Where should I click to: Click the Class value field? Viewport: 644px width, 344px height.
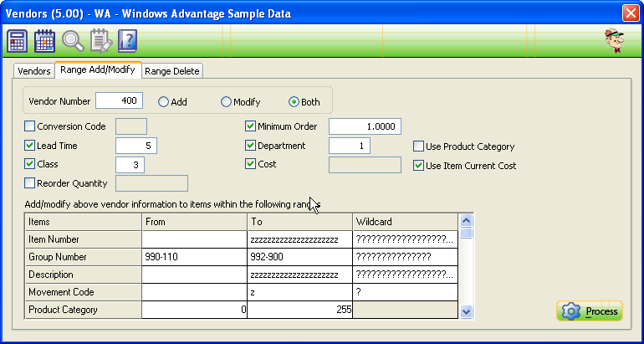130,165
